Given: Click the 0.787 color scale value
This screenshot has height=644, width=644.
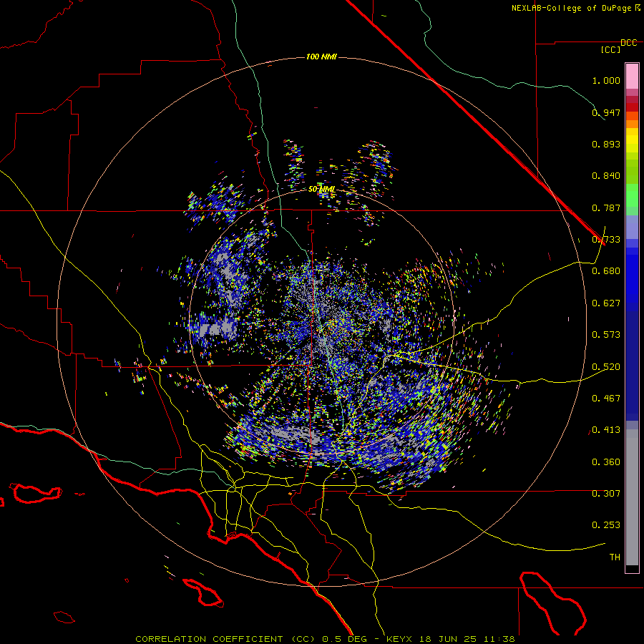Looking at the screenshot, I should pyautogui.click(x=606, y=208).
